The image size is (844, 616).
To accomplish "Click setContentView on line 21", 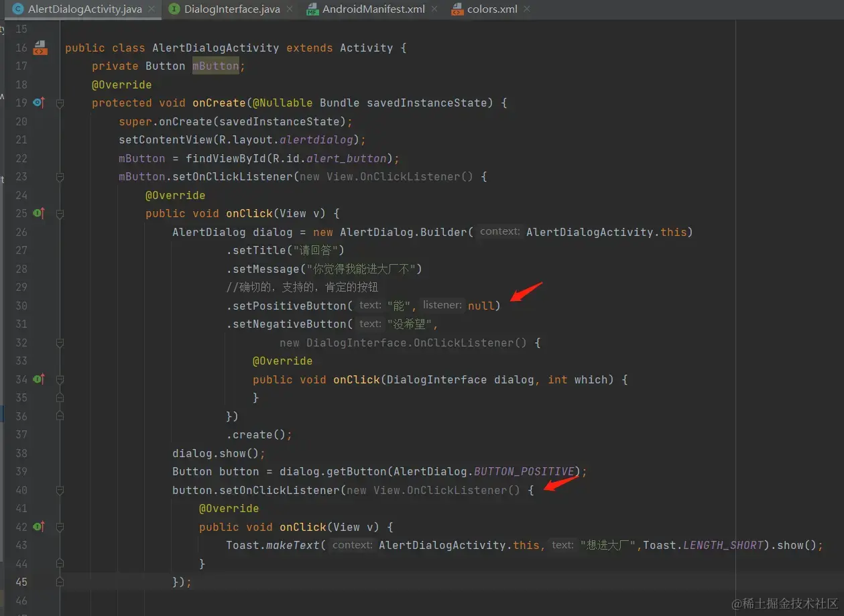I will (x=165, y=139).
